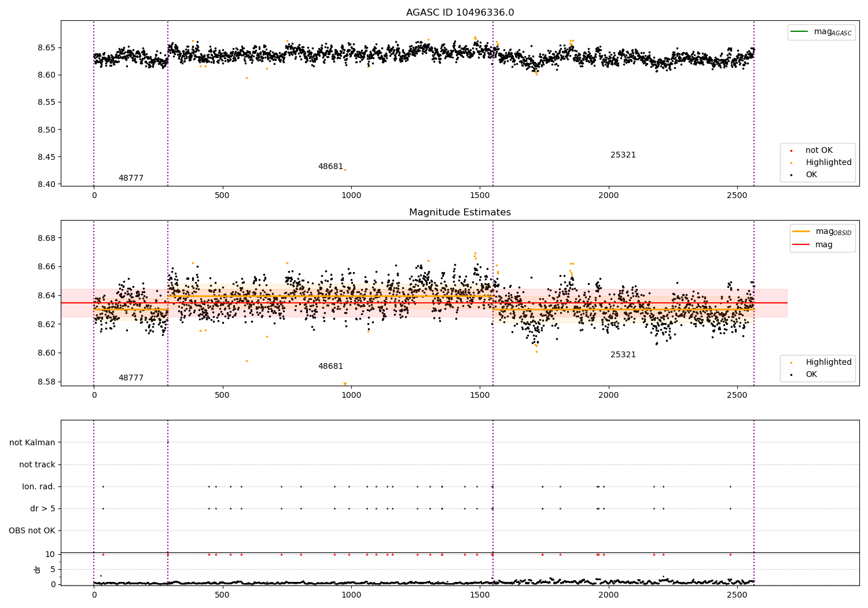Click y-axis tick 8.45 in AGASC ID plot

47,157
